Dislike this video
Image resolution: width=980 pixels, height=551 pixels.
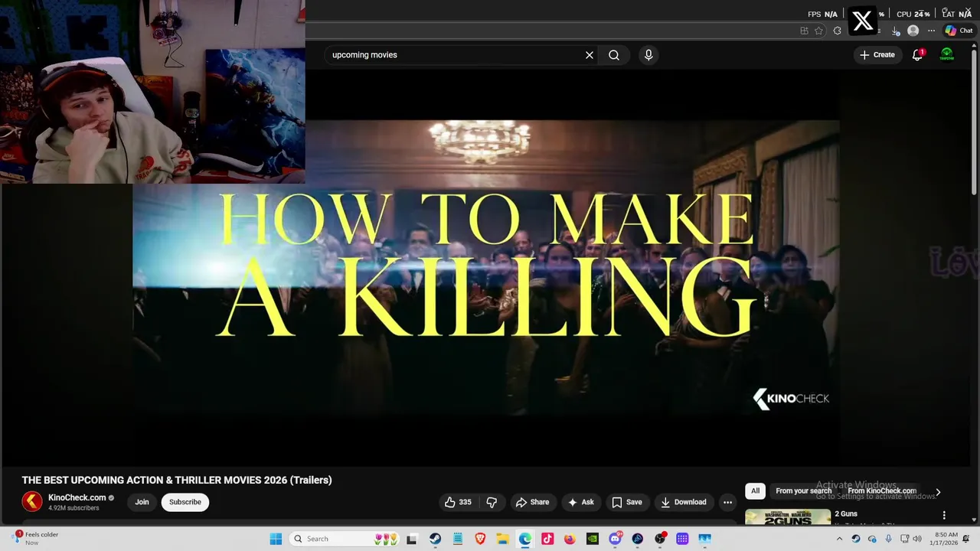(492, 502)
